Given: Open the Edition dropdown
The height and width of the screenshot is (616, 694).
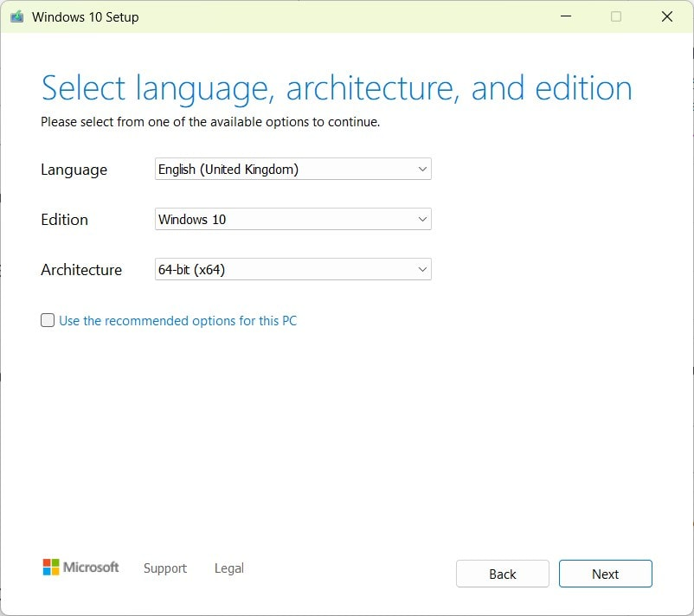Looking at the screenshot, I should (292, 219).
